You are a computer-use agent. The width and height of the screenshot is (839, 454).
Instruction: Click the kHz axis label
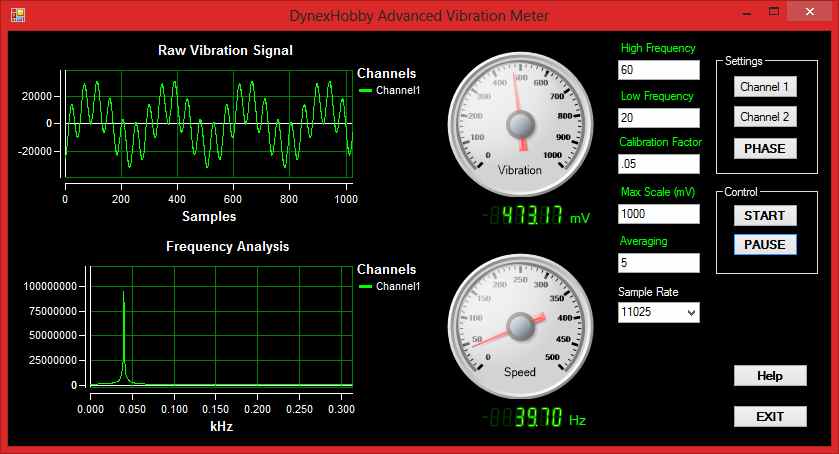222,427
